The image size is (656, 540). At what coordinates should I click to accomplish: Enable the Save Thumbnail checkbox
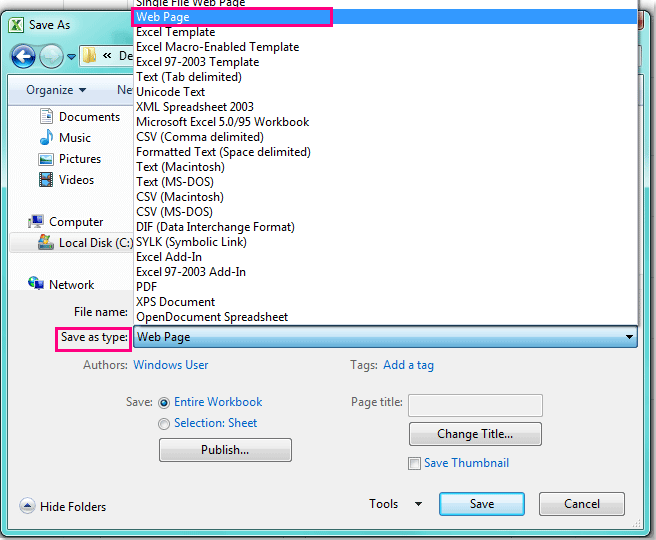414,463
